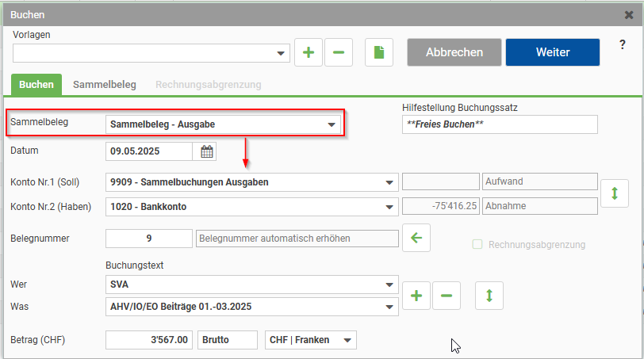Click the Abbrechen button
Screen dimensions: 644x359
pyautogui.click(x=454, y=52)
